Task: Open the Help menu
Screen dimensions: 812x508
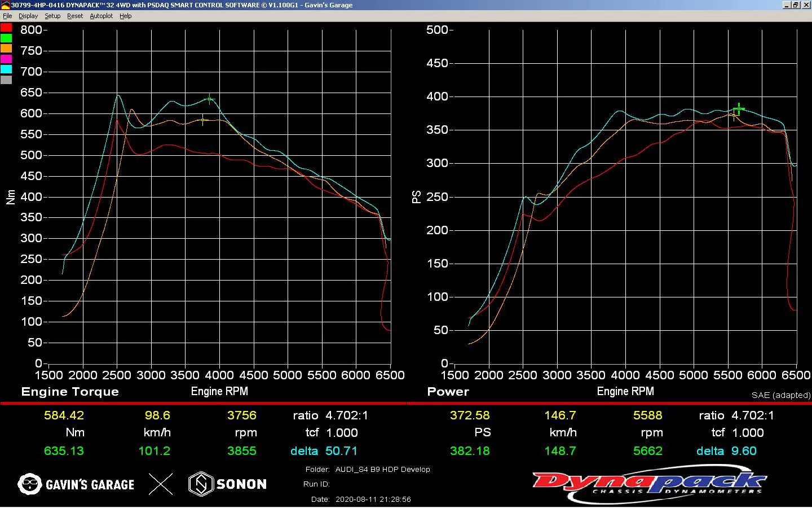Action: point(126,16)
